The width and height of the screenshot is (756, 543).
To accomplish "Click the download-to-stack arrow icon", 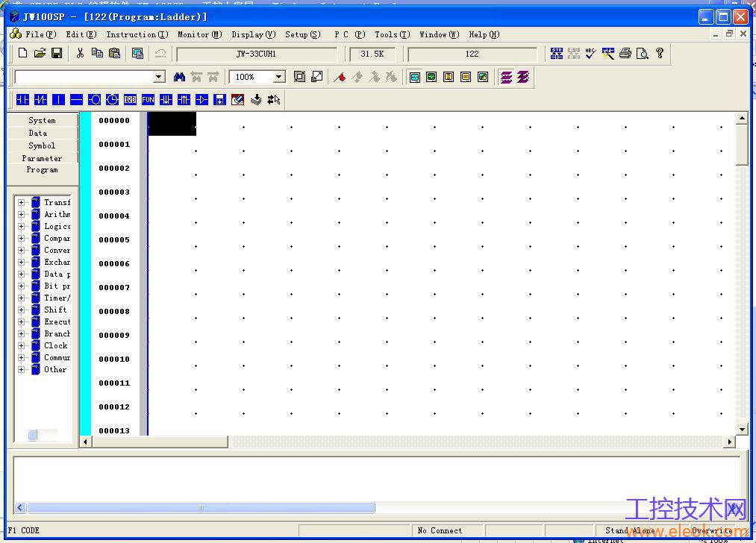I will pos(256,100).
